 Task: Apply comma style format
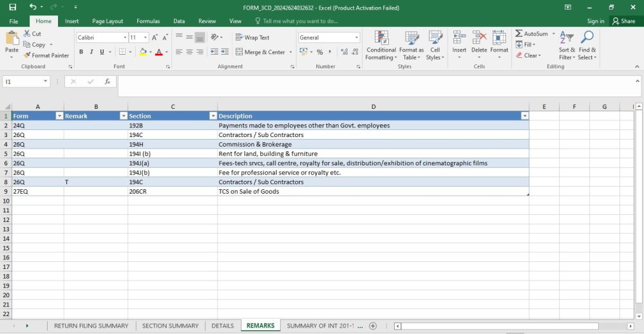coord(330,51)
